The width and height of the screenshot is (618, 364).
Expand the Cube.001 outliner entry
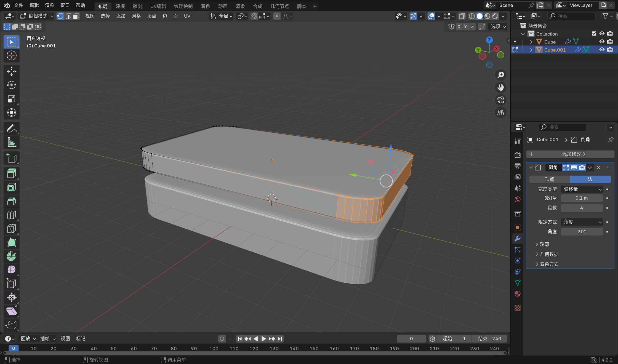531,50
